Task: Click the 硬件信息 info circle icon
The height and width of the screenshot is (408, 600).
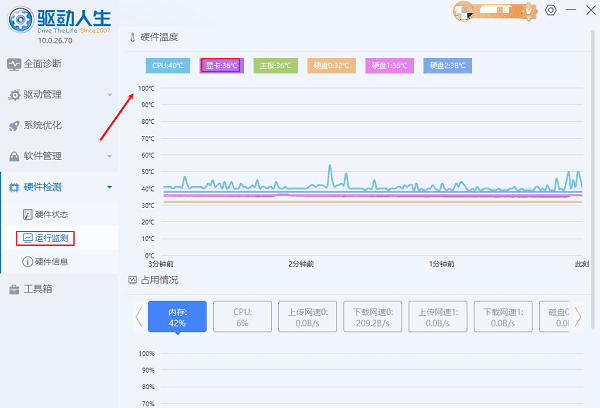Action: (28, 262)
